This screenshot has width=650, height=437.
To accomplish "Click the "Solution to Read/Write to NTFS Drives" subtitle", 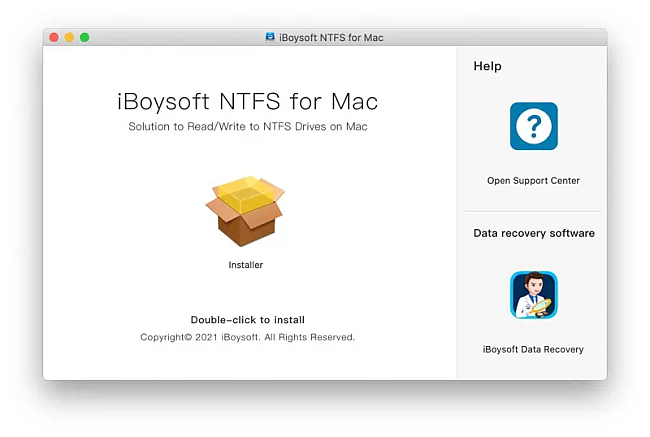I will coord(247,127).
